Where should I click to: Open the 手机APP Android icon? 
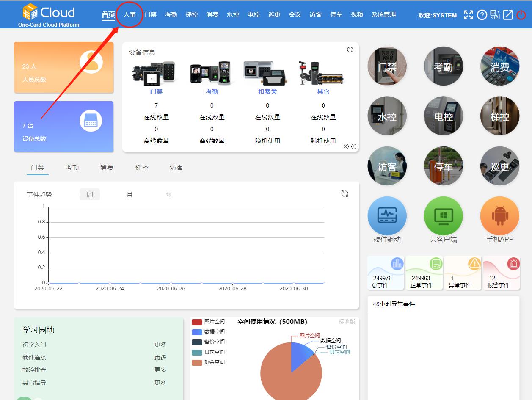coord(499,216)
